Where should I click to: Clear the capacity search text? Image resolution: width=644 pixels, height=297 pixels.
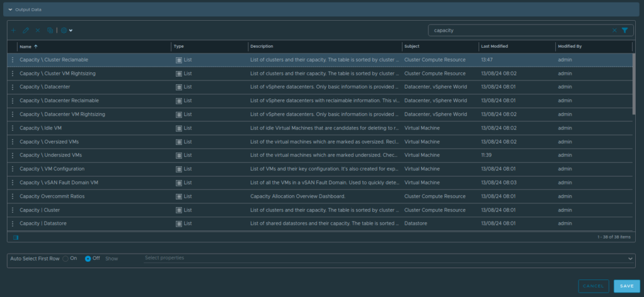tap(614, 30)
